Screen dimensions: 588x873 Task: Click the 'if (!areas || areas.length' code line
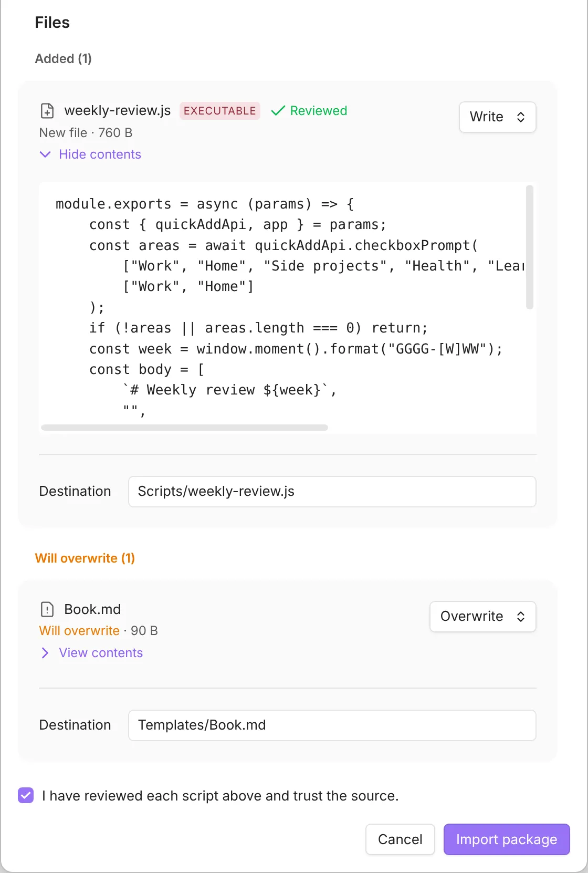pos(258,328)
